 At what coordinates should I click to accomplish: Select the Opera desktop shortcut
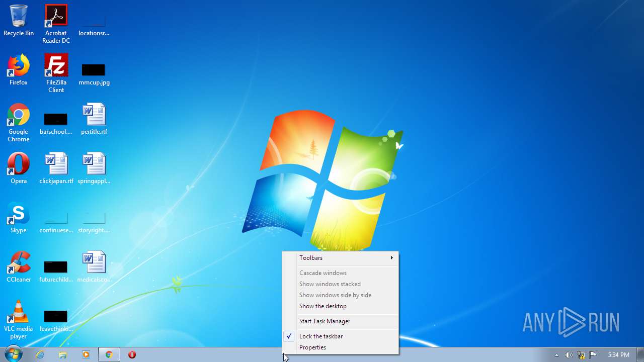point(19,168)
